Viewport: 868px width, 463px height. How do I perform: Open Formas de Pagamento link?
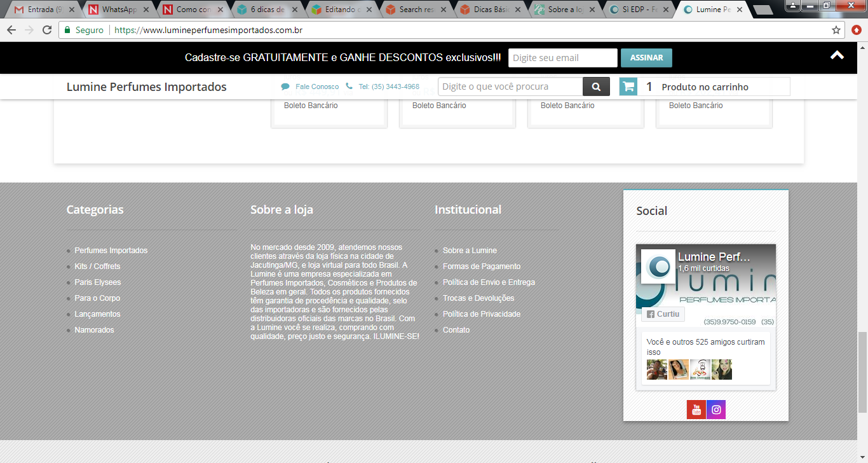[x=482, y=266]
